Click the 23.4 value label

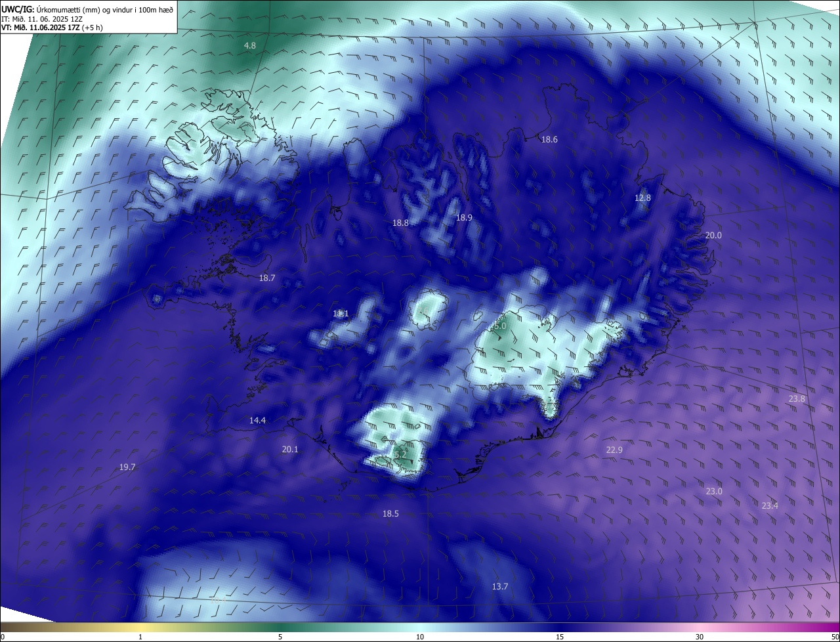tap(770, 505)
